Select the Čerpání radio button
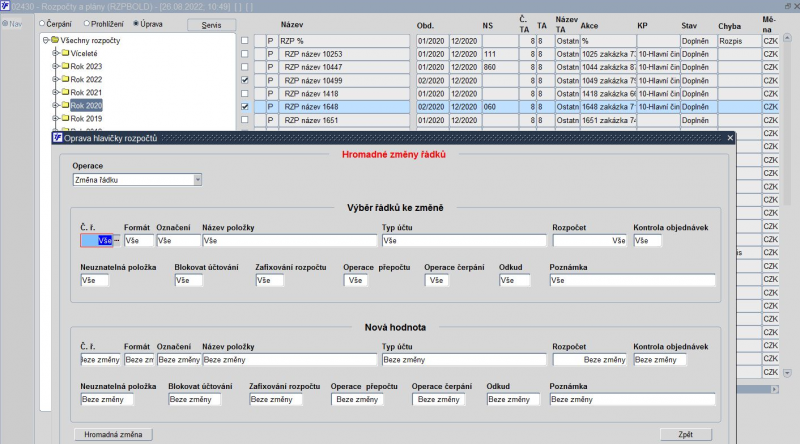Image resolution: width=800 pixels, height=444 pixels. (42, 23)
